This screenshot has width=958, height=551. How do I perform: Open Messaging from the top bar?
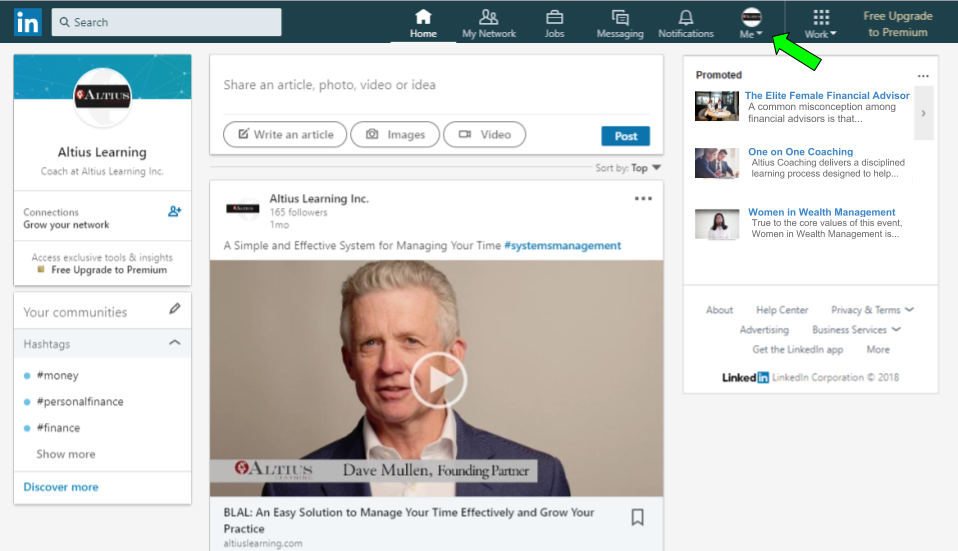tap(620, 18)
